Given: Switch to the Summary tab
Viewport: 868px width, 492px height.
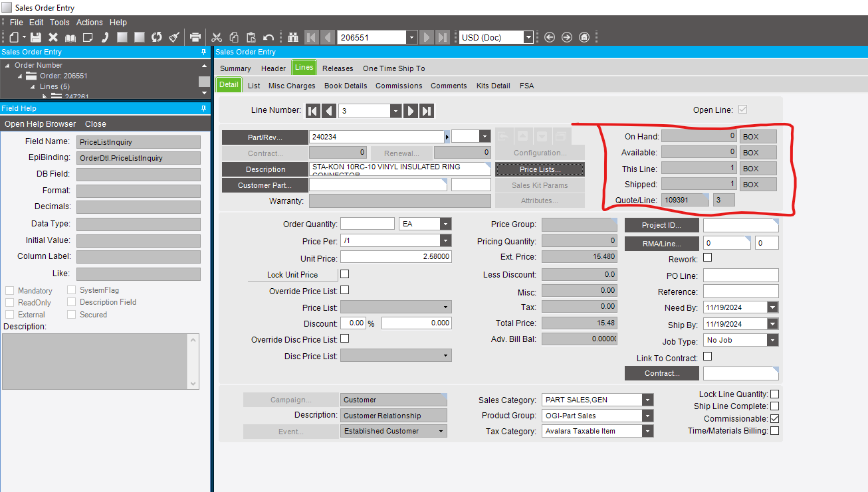Looking at the screenshot, I should (235, 68).
